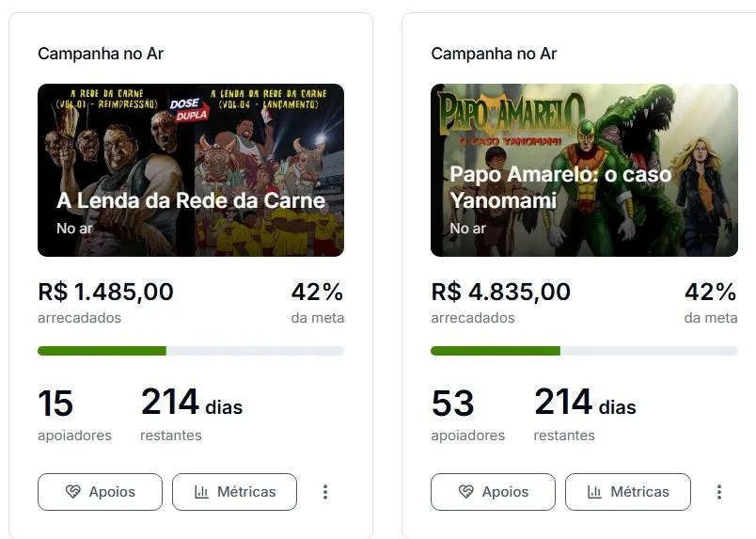The height and width of the screenshot is (539, 756).
Task: Click the Papo Amarelo: o caso Yanomami cover image
Action: [584, 170]
